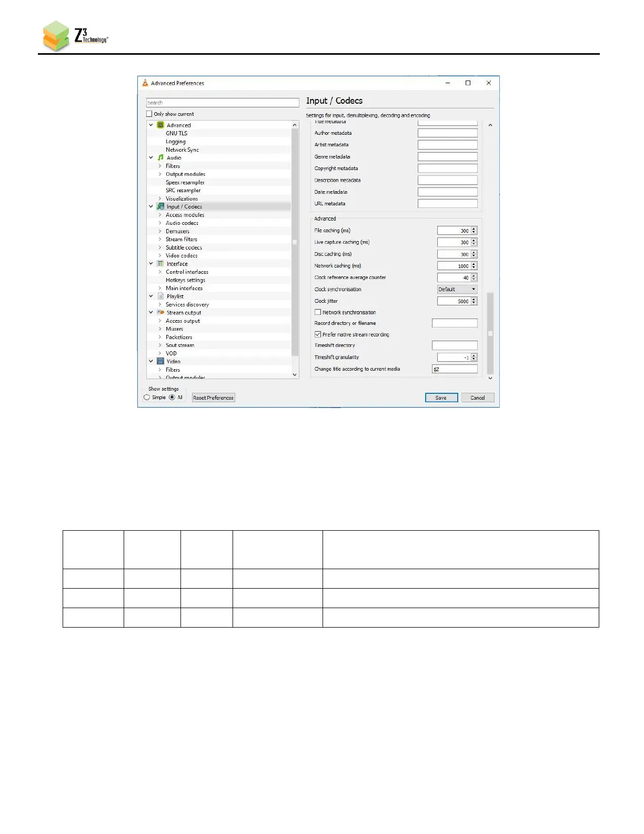This screenshot has width=644, height=834.
Task: Click the tree panel scrollbar down arrow
Action: pyautogui.click(x=295, y=375)
